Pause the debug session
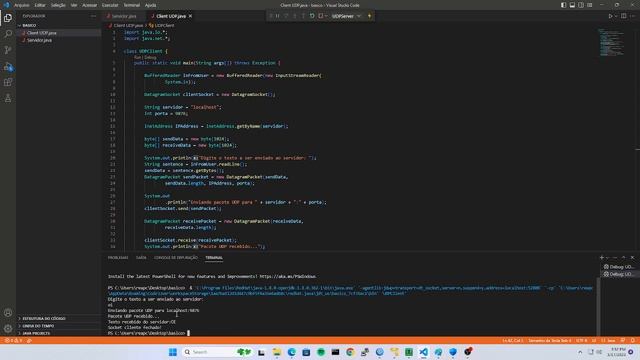Viewport: 640px width, 360px height. point(277,16)
